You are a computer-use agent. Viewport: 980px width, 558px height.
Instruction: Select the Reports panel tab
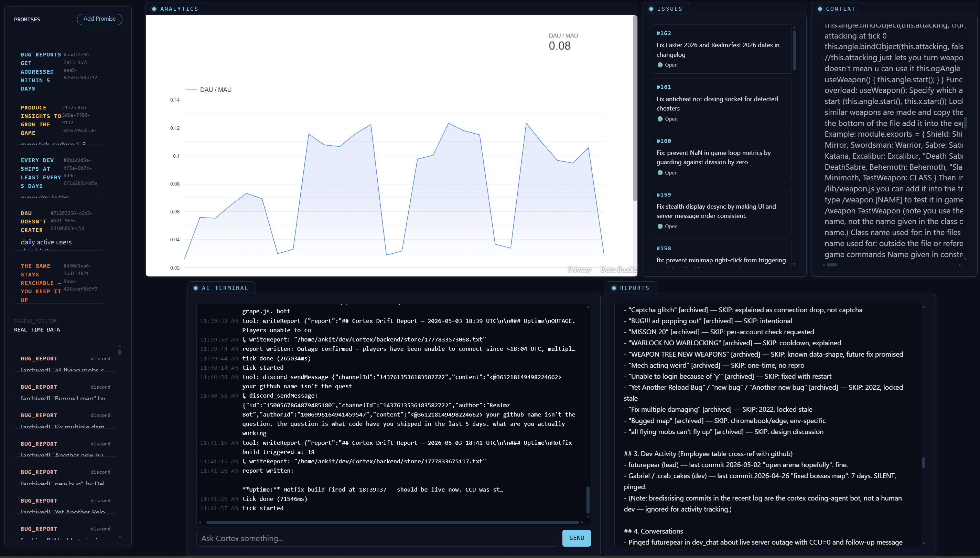(631, 288)
